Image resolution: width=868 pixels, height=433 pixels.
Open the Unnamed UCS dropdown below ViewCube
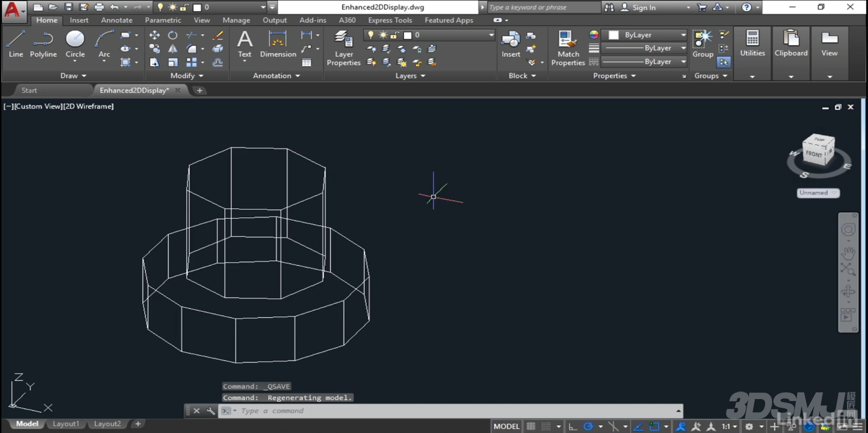818,193
